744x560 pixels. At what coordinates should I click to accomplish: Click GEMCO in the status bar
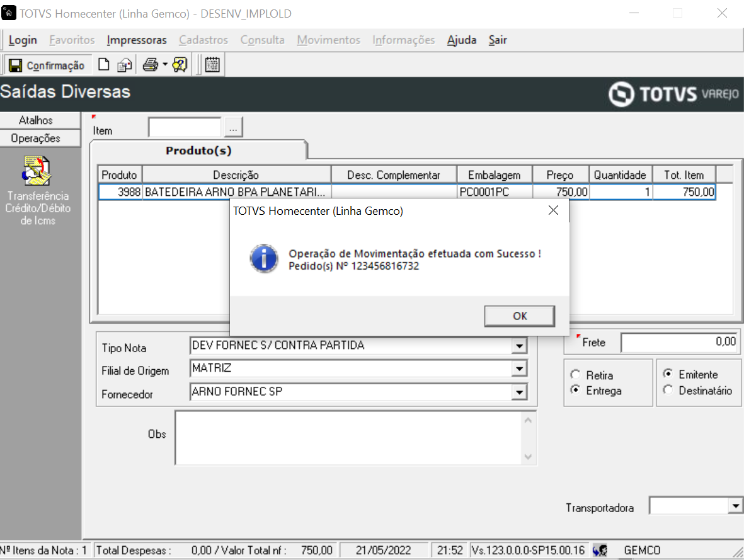[x=642, y=551]
